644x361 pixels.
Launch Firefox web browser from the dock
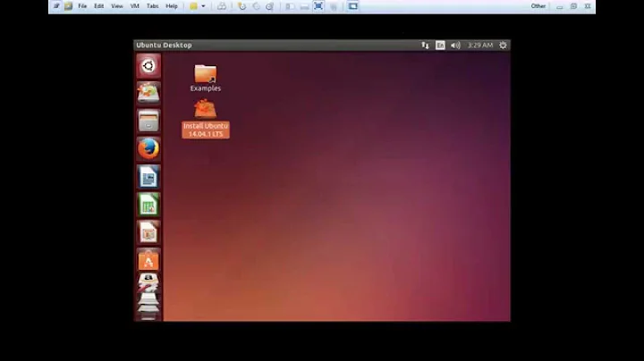pos(148,148)
